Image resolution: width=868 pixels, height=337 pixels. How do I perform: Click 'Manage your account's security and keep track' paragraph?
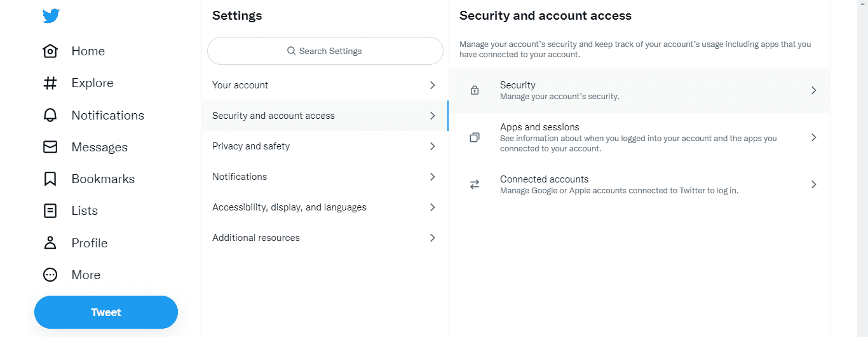pos(635,50)
